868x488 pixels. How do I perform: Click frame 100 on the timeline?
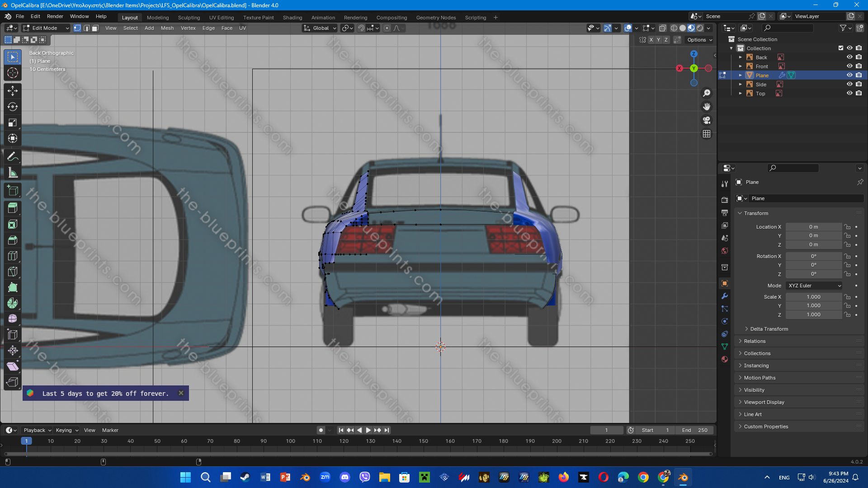290,441
